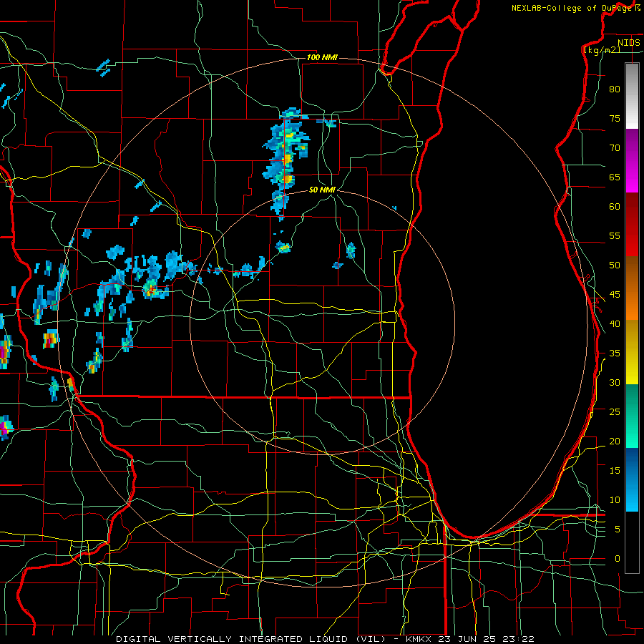Click the blue segment of color bar

pos(632,479)
